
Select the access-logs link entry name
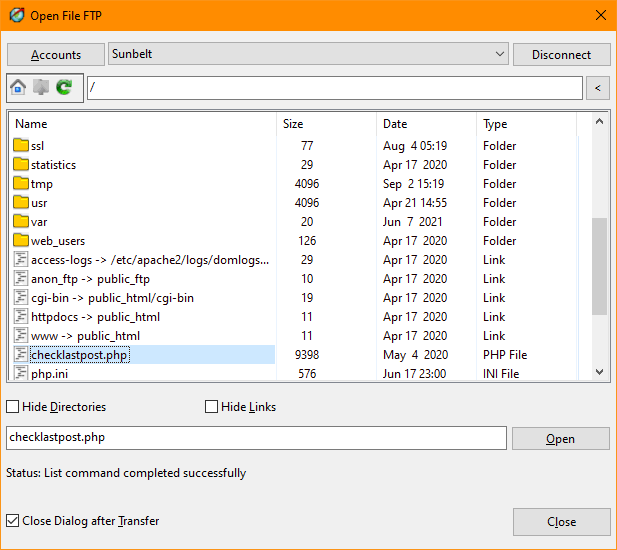pyautogui.click(x=150, y=260)
